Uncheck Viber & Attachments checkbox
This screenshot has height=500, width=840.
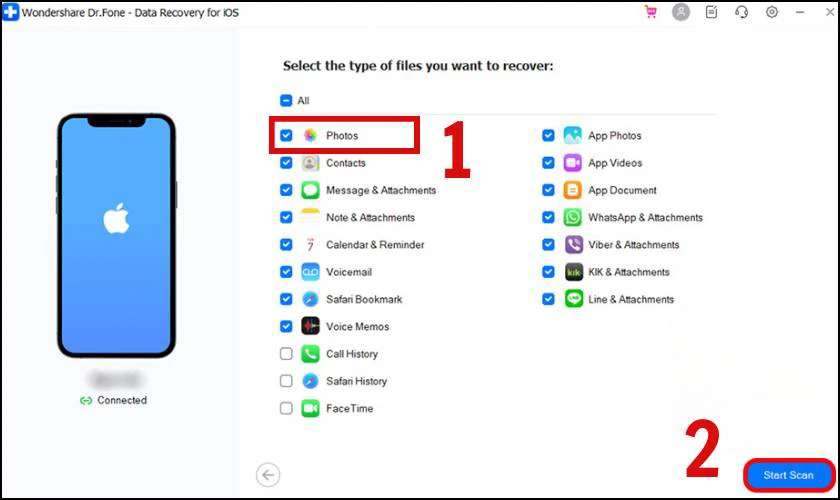tap(548, 244)
